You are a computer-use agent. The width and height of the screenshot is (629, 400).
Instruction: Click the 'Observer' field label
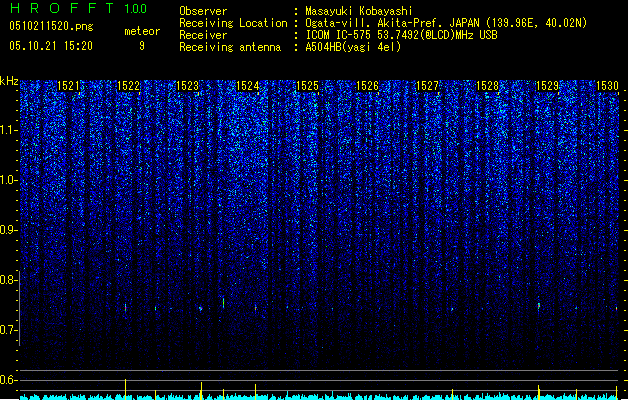click(x=203, y=11)
